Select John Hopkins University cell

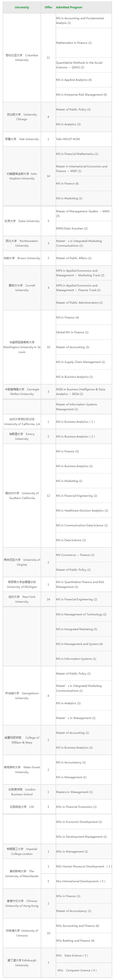tap(22, 176)
